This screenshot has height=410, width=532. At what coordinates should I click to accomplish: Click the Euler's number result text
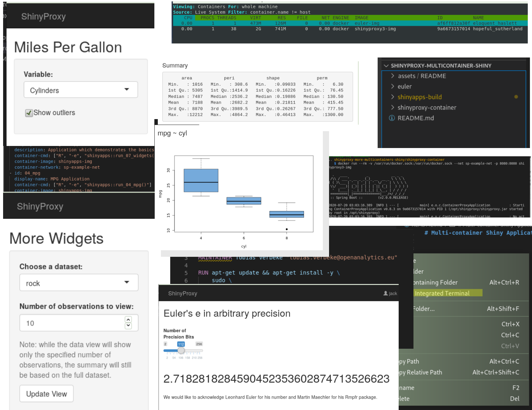tap(276, 379)
